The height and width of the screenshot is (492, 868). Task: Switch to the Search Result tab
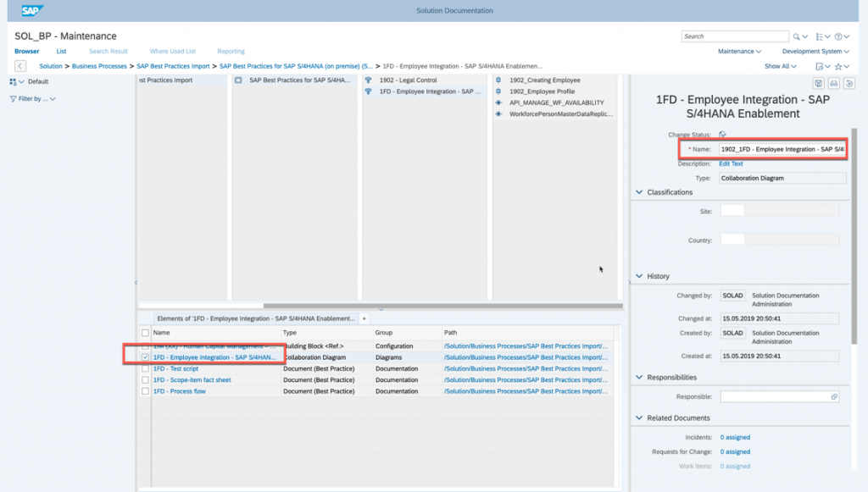[x=108, y=52]
